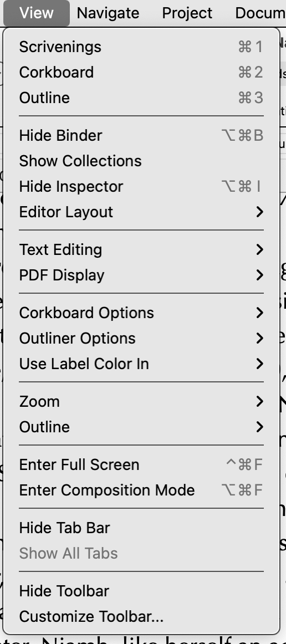Open Use Label Color In submenu
This screenshot has width=286, height=644.
tap(141, 364)
